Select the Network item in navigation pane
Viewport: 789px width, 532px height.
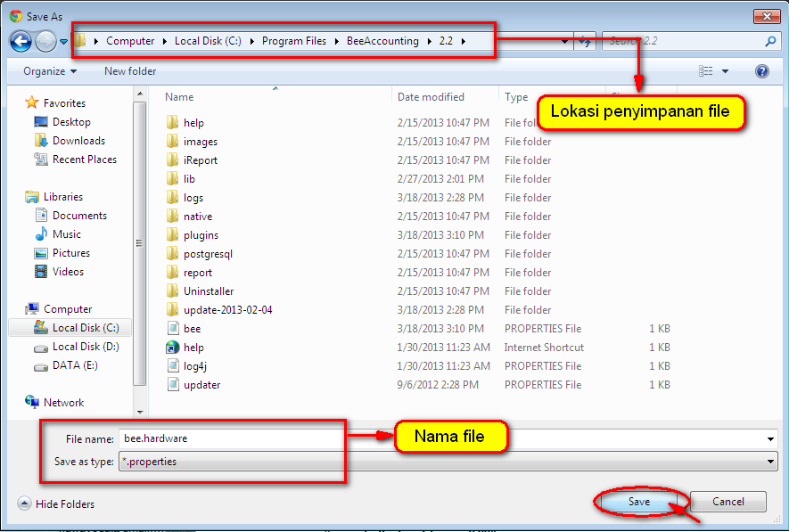[x=63, y=403]
